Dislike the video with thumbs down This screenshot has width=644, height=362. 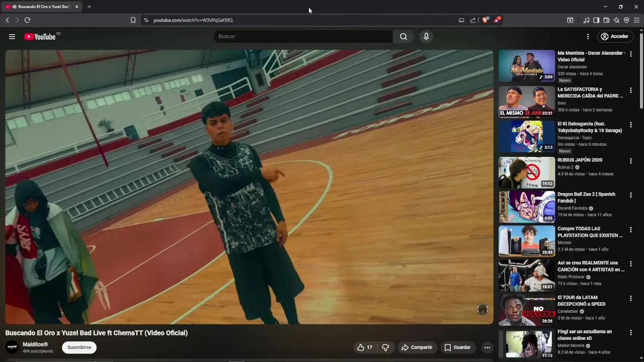[385, 347]
